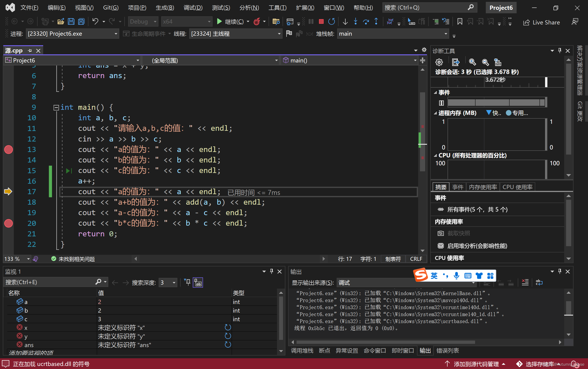Toggle the breakpoint on line 13

9,149
